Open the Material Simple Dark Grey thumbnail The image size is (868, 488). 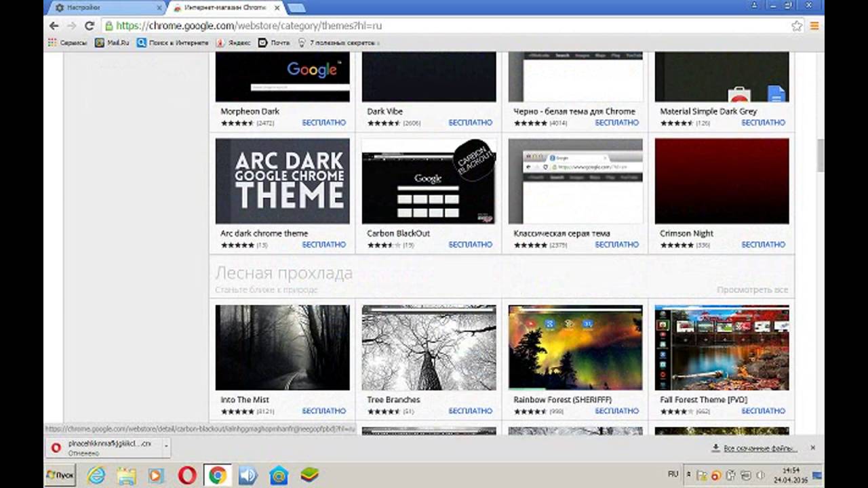(x=722, y=77)
